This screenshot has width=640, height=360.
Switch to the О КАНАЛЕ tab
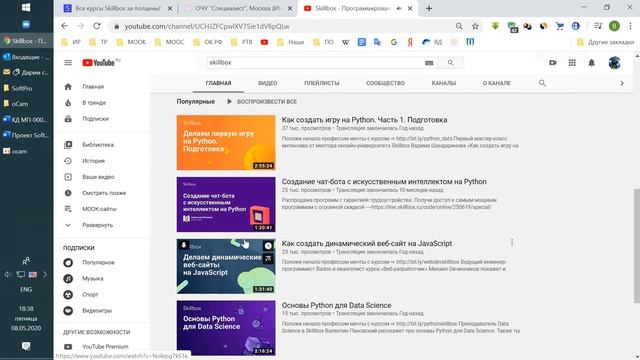coord(497,83)
